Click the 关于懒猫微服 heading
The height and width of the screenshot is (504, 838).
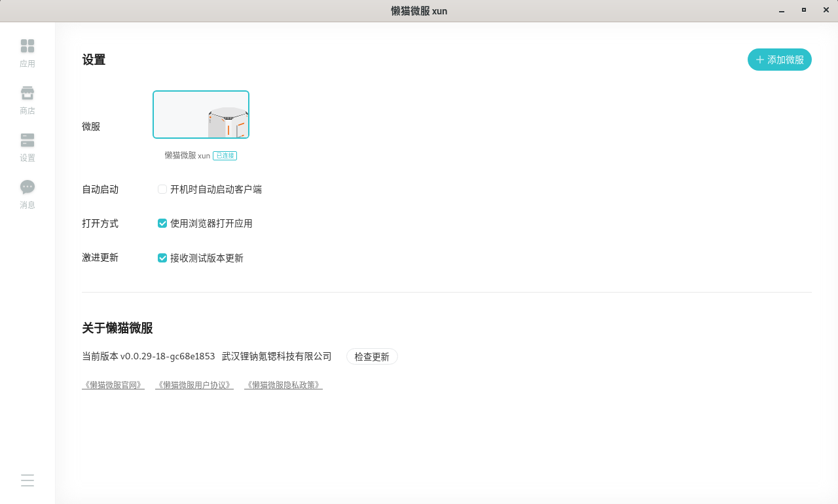click(117, 329)
